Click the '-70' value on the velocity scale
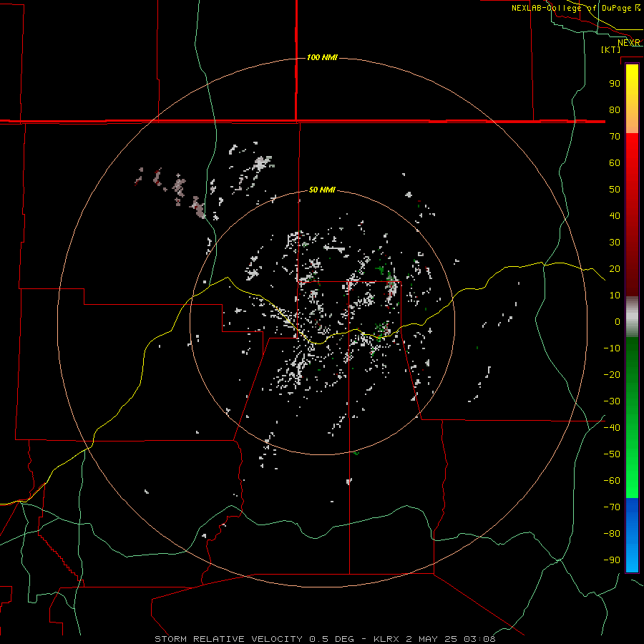This screenshot has width=644, height=644. [x=612, y=507]
